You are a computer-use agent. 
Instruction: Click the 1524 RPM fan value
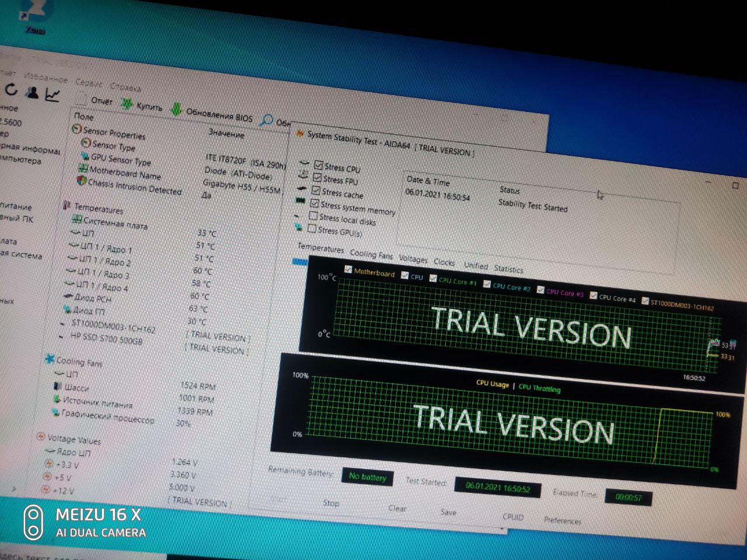click(x=198, y=386)
